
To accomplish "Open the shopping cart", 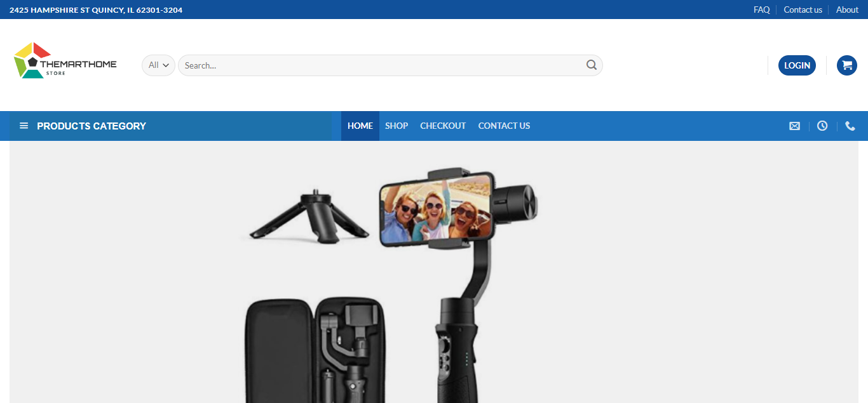I will point(846,65).
